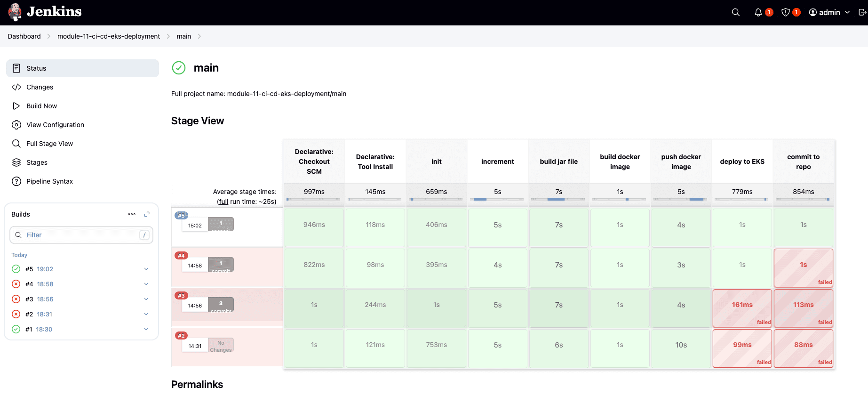
Task: Click the green main status check icon
Action: pos(179,68)
